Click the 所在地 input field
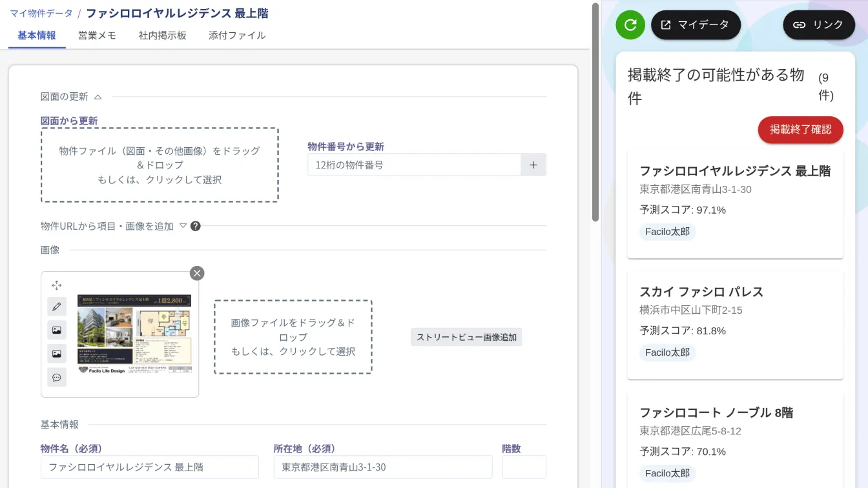Viewport: 868px width, 488px height. coord(383,467)
